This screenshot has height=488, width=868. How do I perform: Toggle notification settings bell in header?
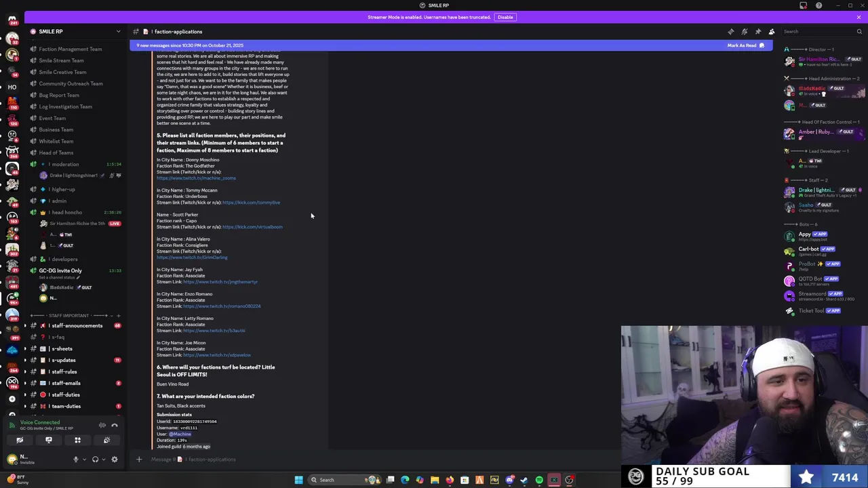pos(745,32)
